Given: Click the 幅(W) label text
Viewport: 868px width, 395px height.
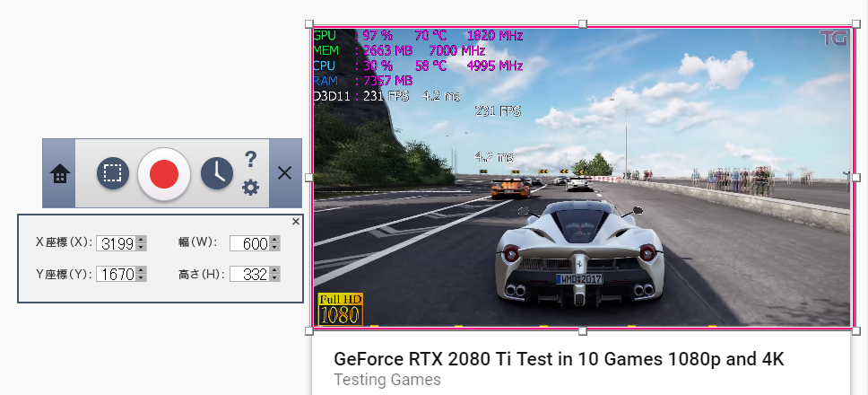Looking at the screenshot, I should point(198,242).
